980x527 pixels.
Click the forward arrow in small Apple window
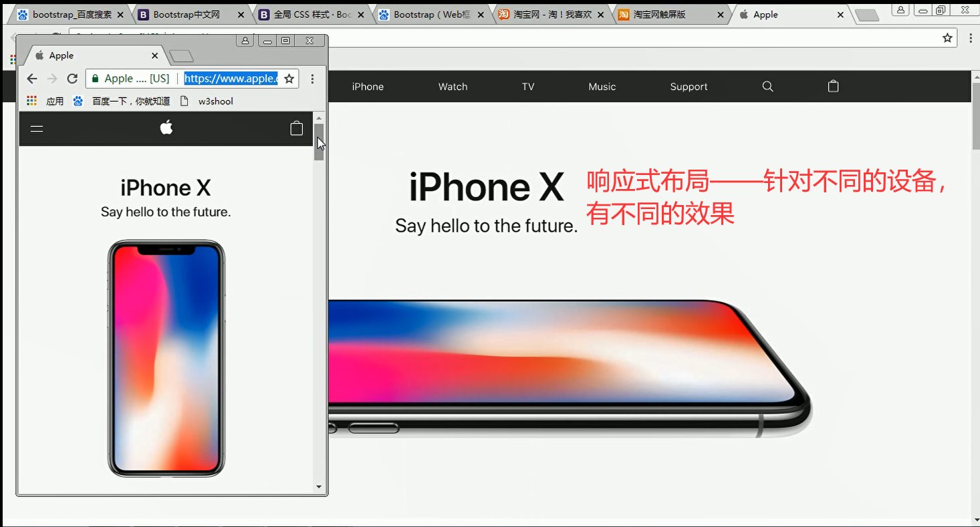(52, 79)
